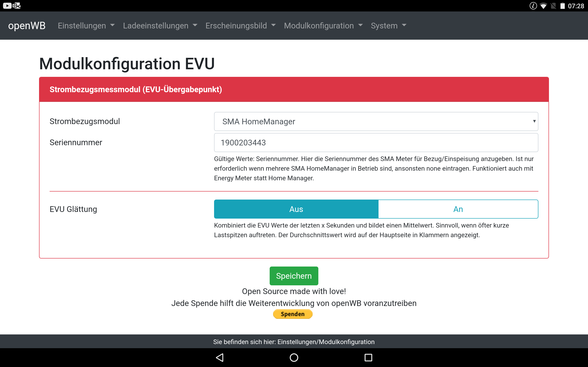This screenshot has width=588, height=367.
Task: Click into the Seriennummer input field
Action: pyautogui.click(x=376, y=142)
